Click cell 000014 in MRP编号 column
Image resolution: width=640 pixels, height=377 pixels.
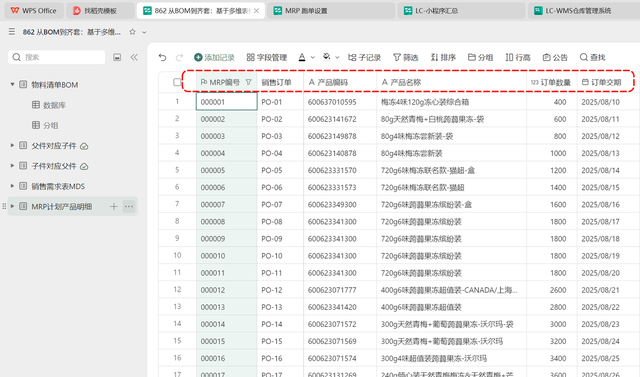coord(227,324)
